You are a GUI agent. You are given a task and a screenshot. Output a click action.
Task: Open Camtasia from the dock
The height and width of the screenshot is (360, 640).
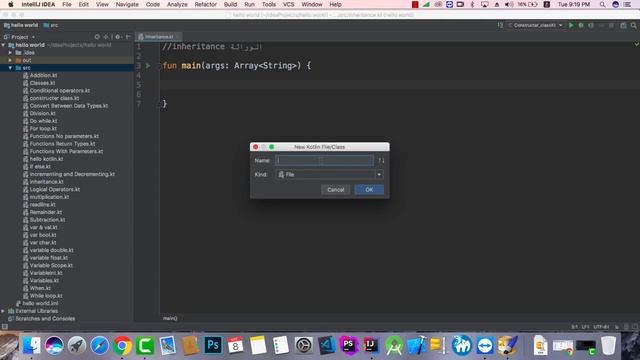[145, 345]
